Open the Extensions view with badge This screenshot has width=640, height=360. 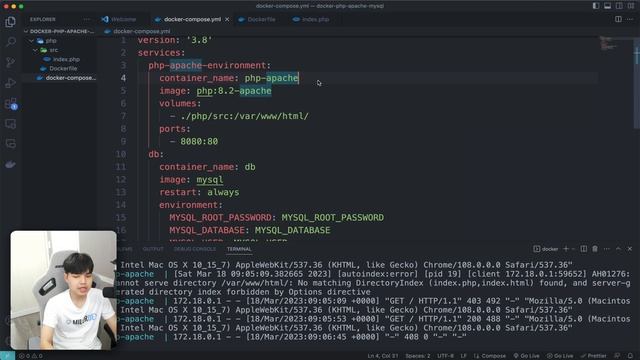point(11,104)
